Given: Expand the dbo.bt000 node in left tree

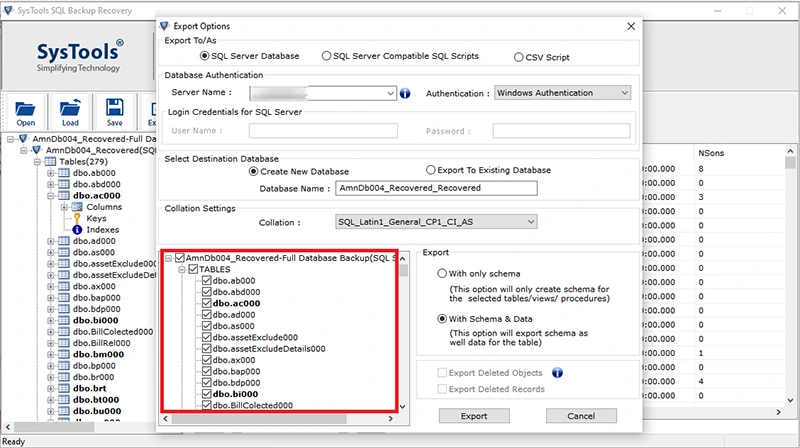Looking at the screenshot, I should pyautogui.click(x=51, y=400).
